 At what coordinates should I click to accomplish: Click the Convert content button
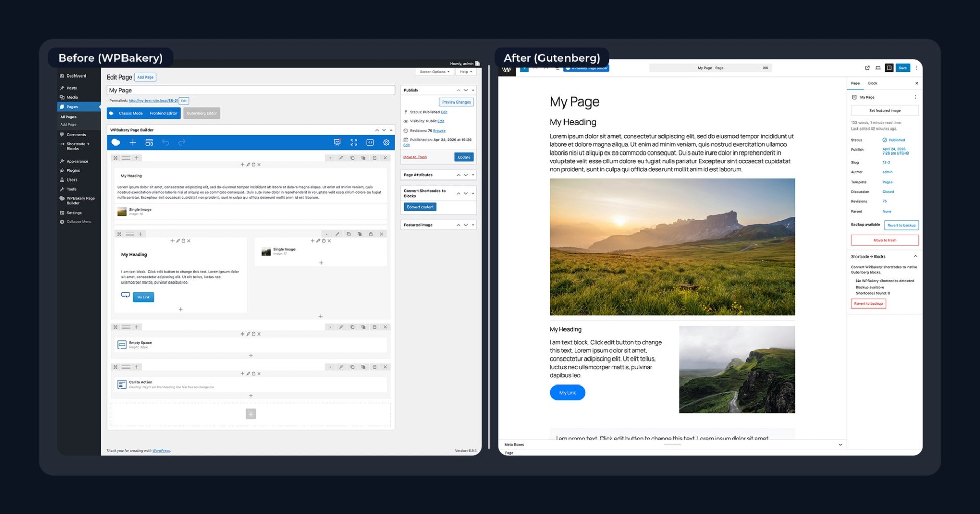pos(420,207)
